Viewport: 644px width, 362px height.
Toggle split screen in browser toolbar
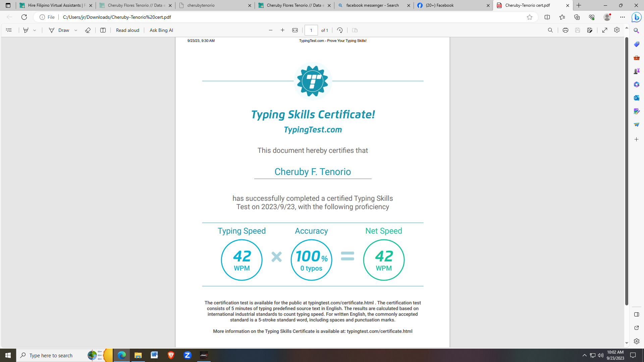point(547,17)
